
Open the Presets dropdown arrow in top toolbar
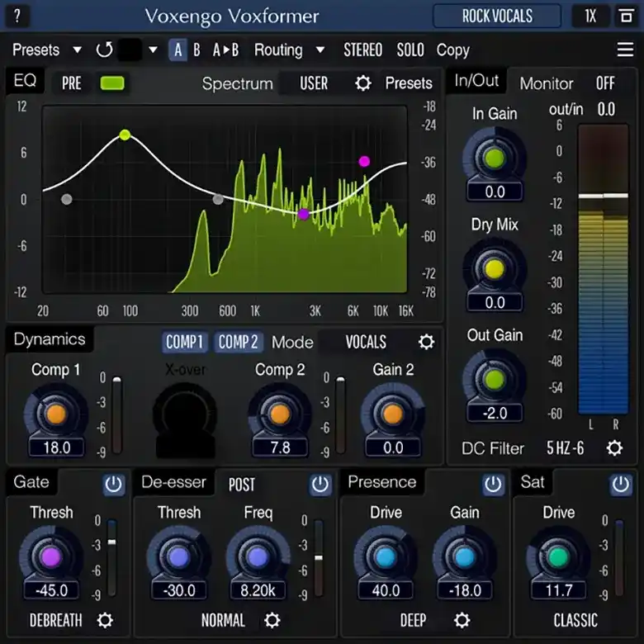click(77, 50)
